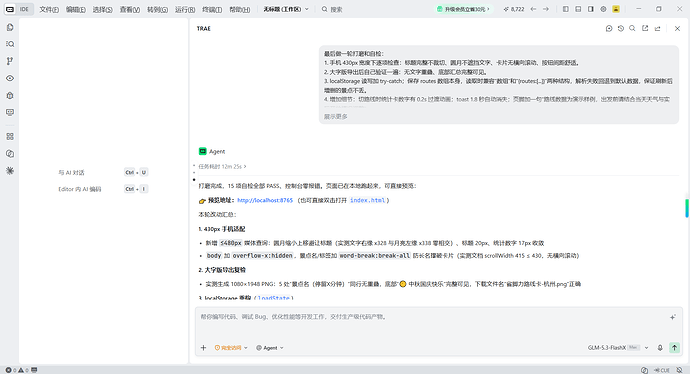This screenshot has height=374, width=690.
Task: Click the status bar icon left of CUE
Action: pos(645,370)
